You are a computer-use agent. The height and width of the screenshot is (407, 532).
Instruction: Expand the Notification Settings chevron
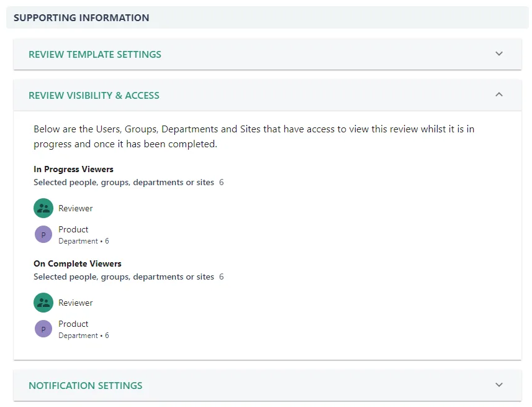[x=498, y=385]
